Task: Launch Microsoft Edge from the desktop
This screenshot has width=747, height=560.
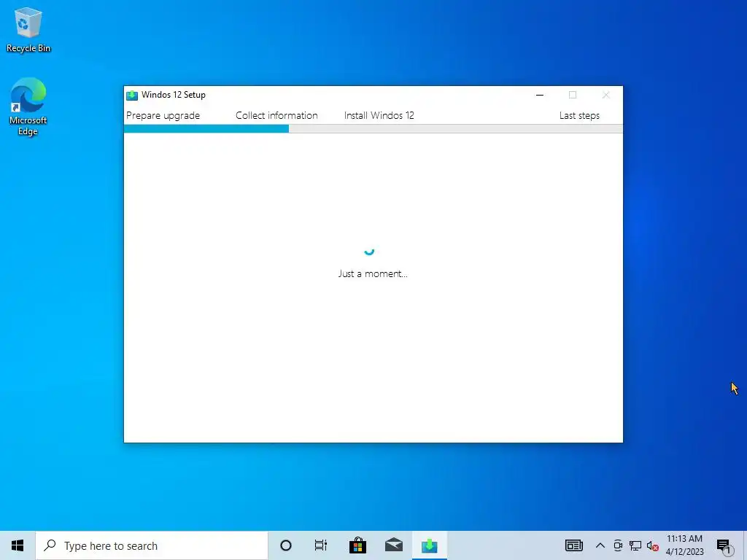Action: click(28, 106)
